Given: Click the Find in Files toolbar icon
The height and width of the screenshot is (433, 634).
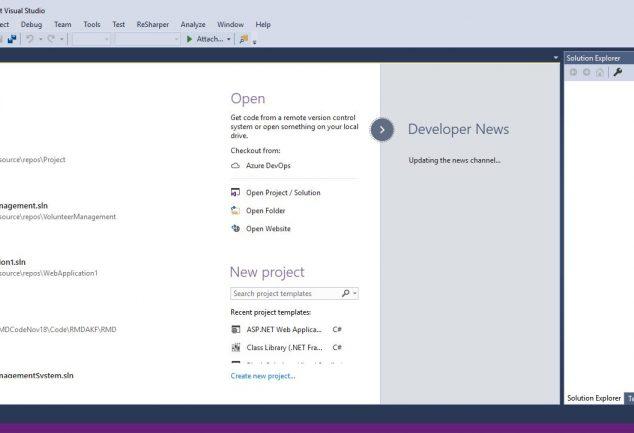Looking at the screenshot, I should (x=243, y=39).
